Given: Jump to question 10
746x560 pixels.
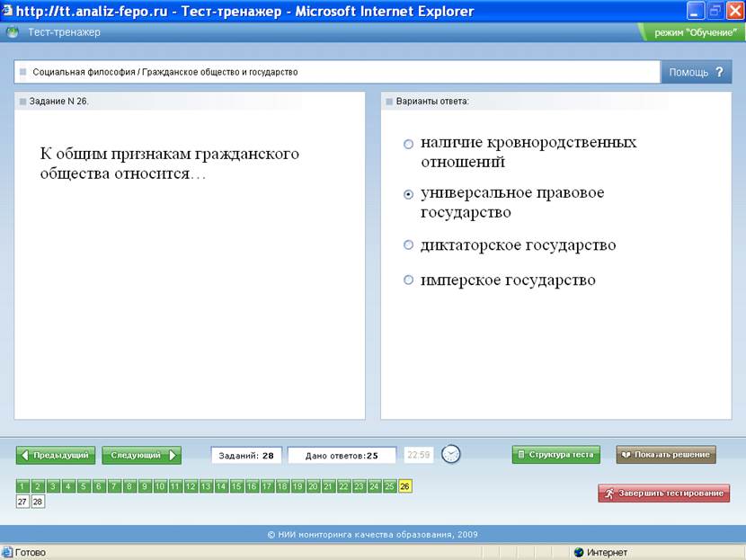Looking at the screenshot, I should [160, 486].
